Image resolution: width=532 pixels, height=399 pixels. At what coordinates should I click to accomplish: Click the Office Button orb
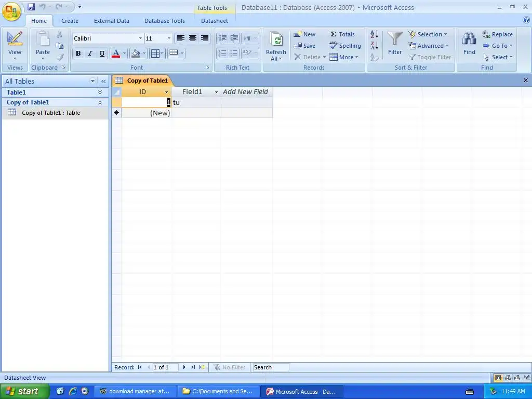tap(11, 12)
